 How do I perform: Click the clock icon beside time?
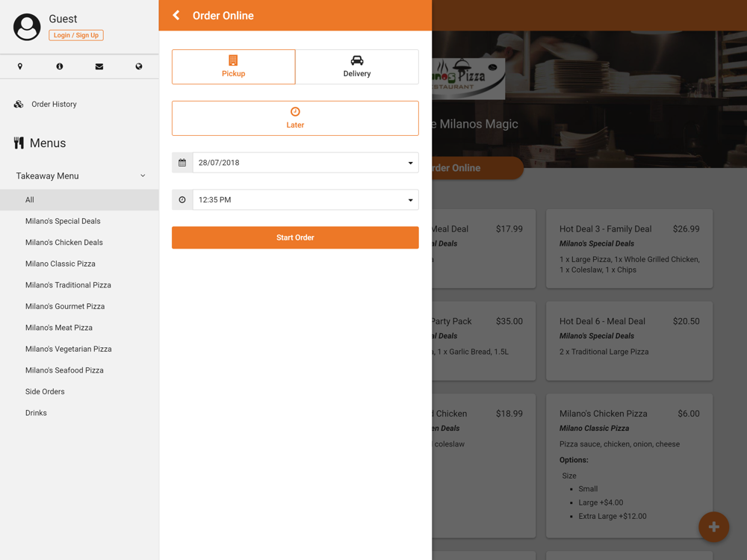pyautogui.click(x=182, y=200)
